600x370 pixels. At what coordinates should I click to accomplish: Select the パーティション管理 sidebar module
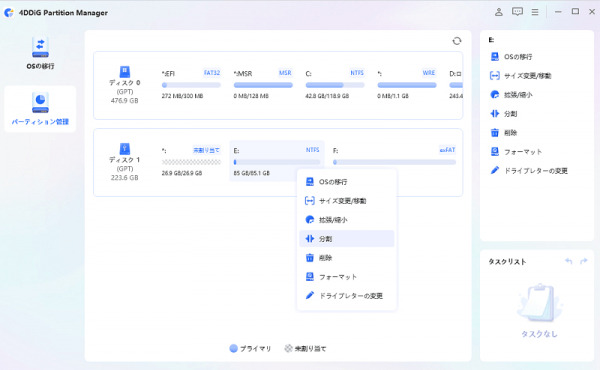pyautogui.click(x=40, y=109)
